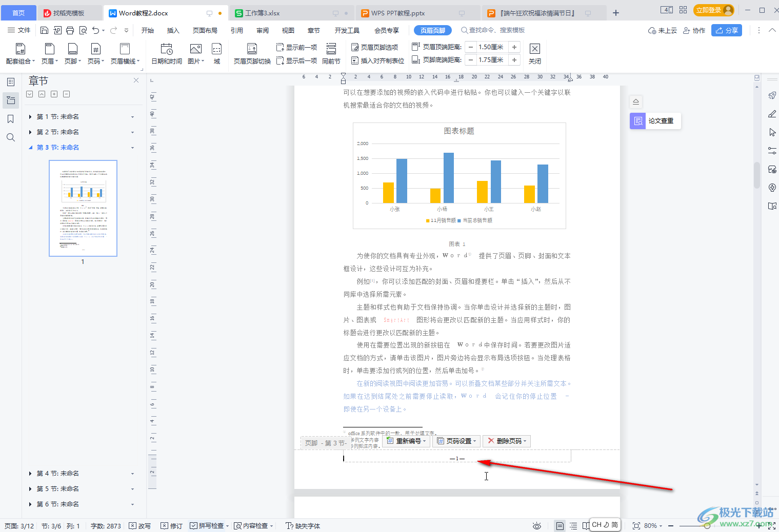Click 显示后一项 (show next)

point(297,60)
